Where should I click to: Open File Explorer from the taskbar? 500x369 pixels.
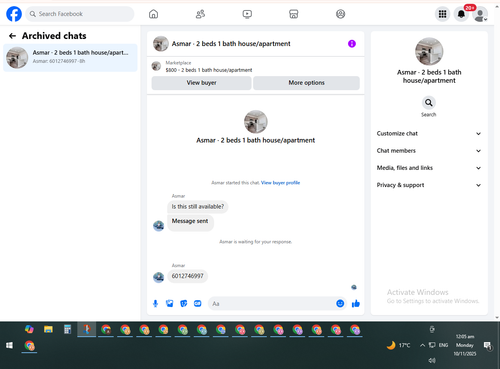[x=48, y=329]
